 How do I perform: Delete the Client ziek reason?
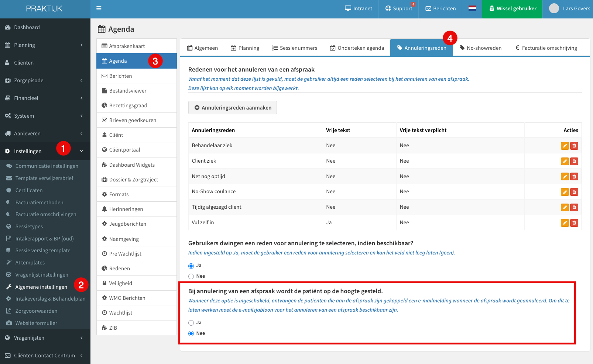point(574,161)
